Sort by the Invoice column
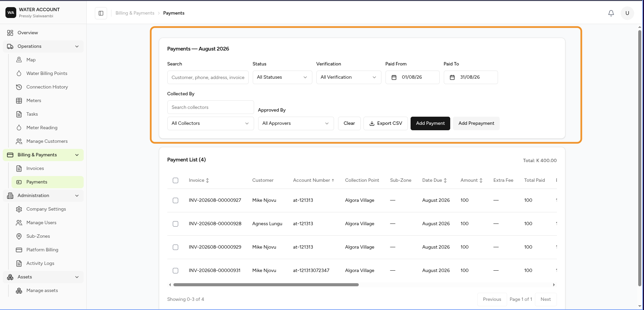 pos(199,180)
